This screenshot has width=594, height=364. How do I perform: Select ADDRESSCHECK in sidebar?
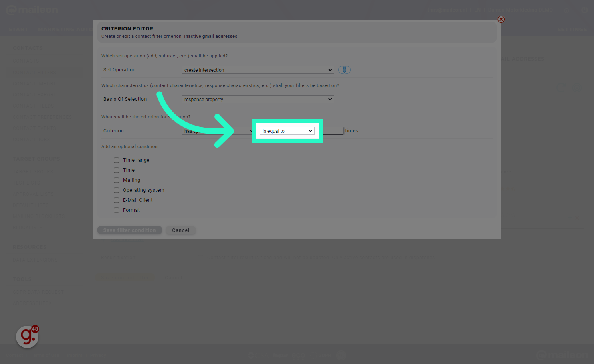(32, 303)
